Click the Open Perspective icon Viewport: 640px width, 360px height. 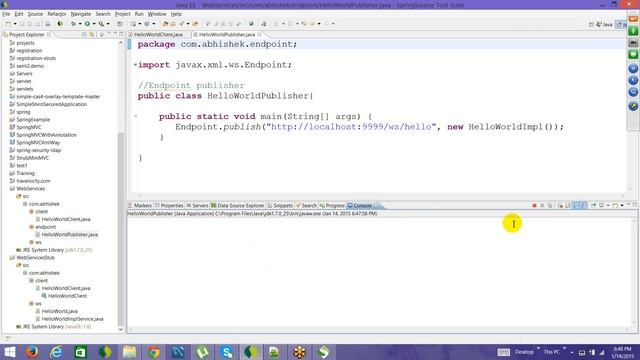pyautogui.click(x=591, y=24)
